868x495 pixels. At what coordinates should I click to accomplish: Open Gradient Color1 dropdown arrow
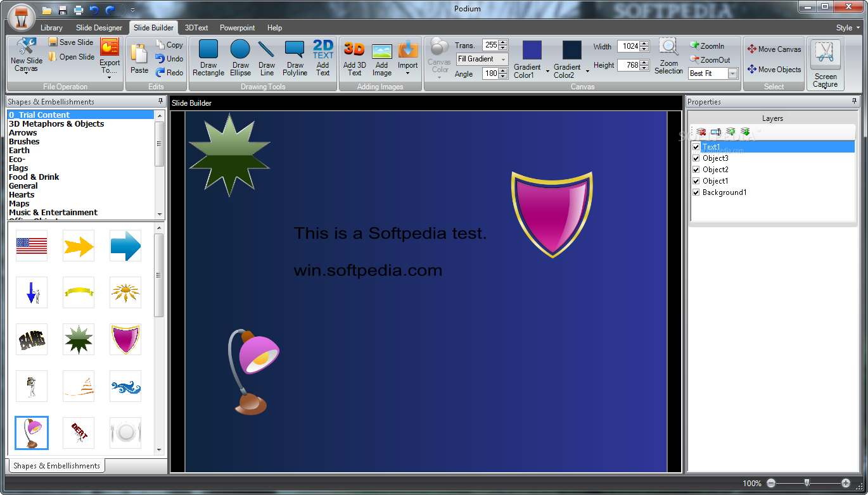click(547, 71)
